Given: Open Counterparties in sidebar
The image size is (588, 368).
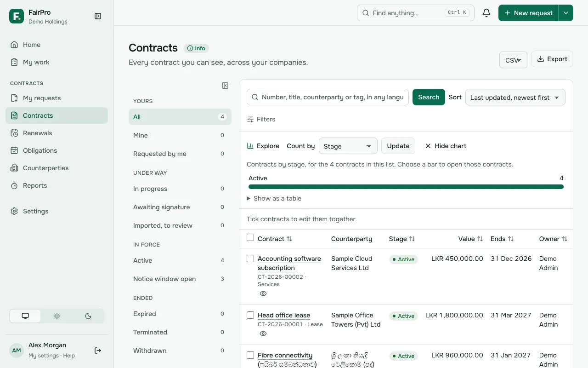Looking at the screenshot, I should [x=57, y=168].
